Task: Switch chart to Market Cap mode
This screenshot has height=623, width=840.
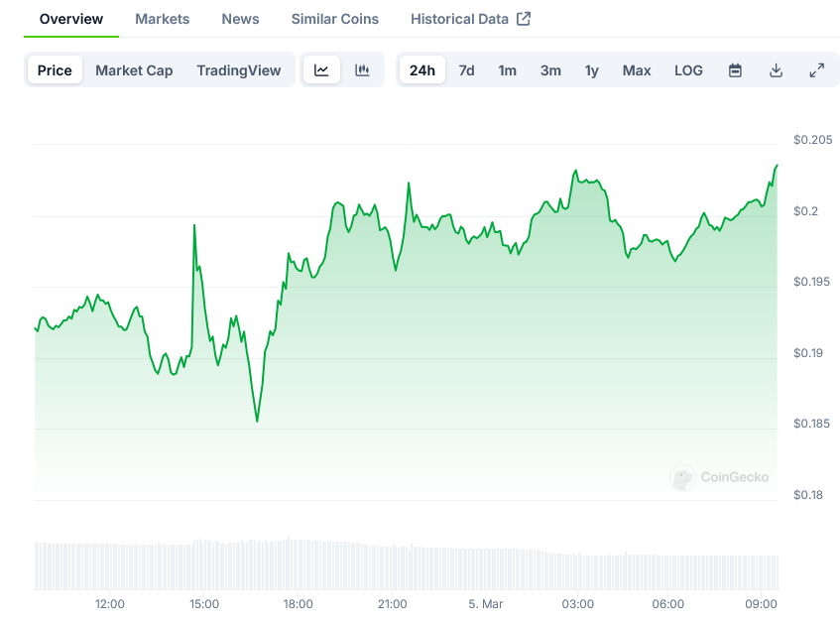Action: click(134, 70)
